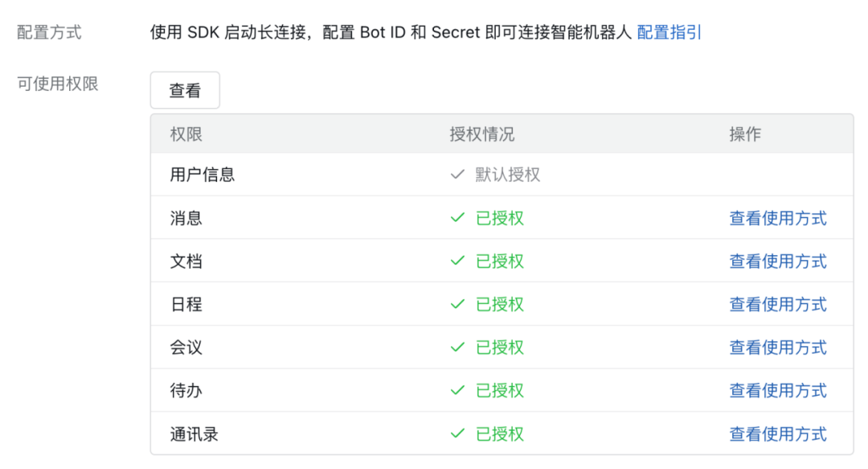
Task: Click the green checkmark in 通讯录 row
Action: click(458, 434)
